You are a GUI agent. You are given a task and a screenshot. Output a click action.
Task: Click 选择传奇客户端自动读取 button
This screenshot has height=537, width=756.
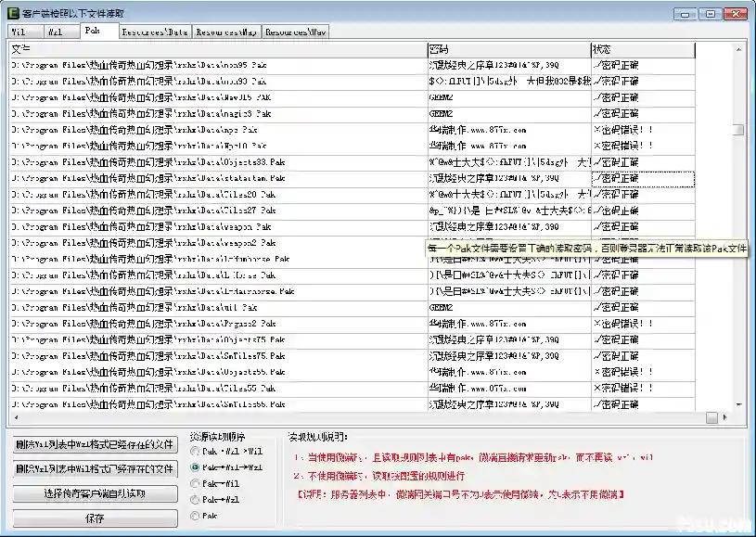(x=95, y=493)
